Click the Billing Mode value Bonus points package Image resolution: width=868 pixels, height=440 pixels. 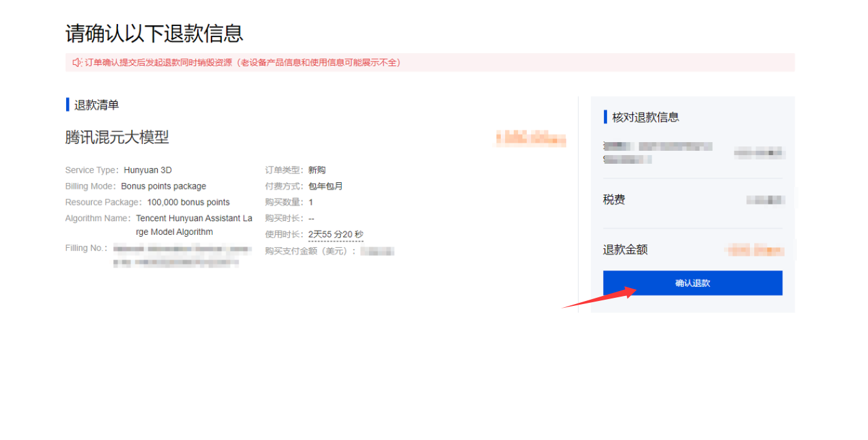click(164, 186)
